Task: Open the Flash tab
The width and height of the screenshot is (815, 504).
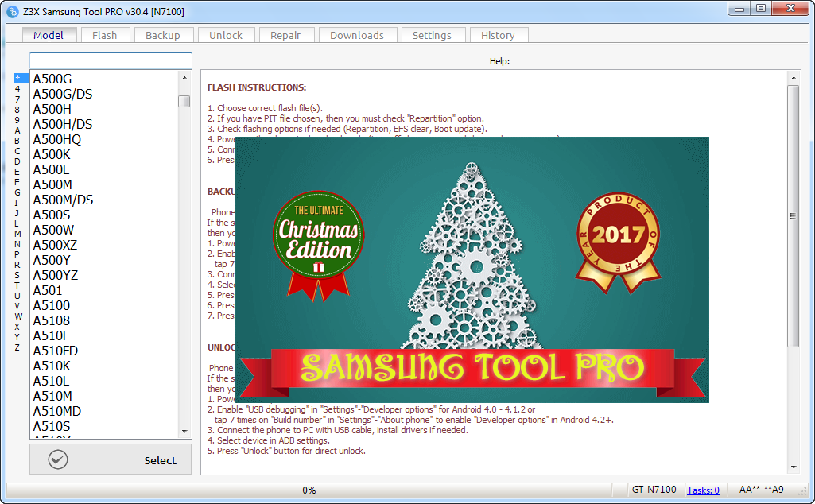Action: click(x=104, y=35)
